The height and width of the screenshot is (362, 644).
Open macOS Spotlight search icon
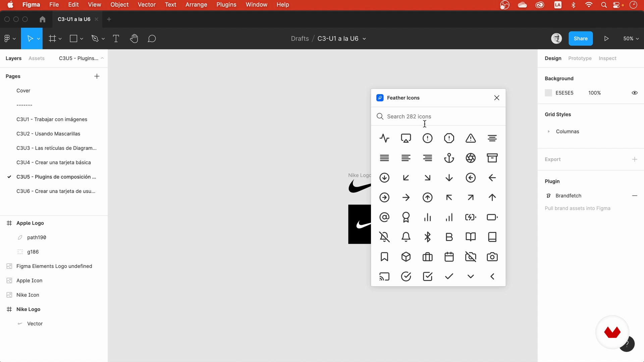[x=604, y=5]
